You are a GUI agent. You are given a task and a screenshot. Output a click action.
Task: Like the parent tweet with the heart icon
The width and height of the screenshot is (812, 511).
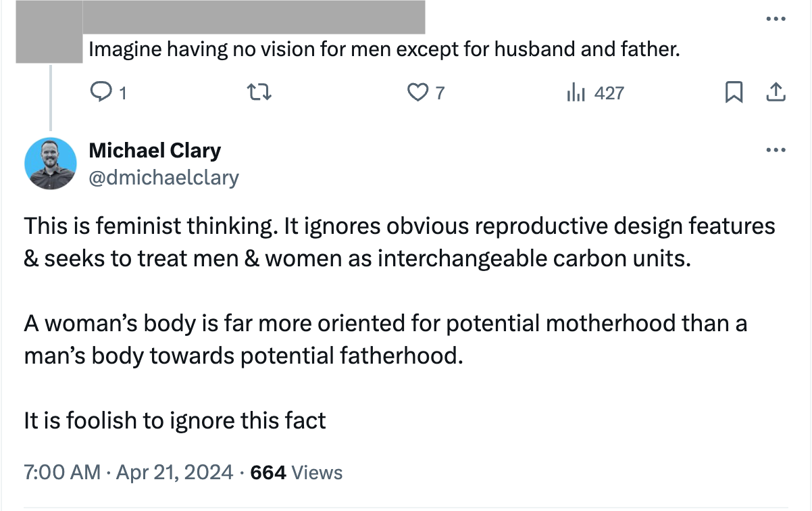pyautogui.click(x=418, y=93)
